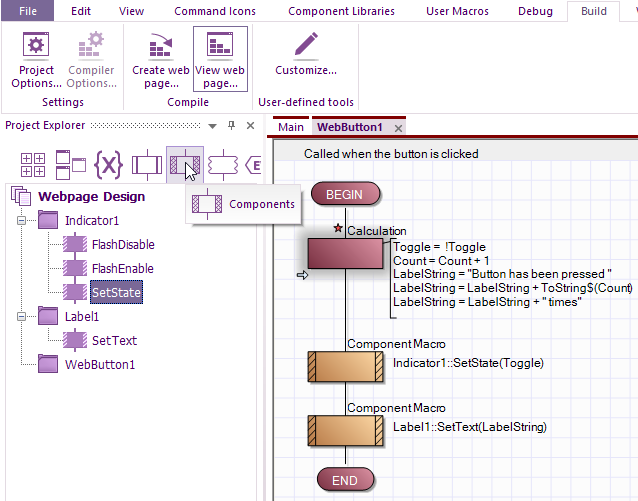
Task: Open the User Macros ribbon tab
Action: point(457,11)
